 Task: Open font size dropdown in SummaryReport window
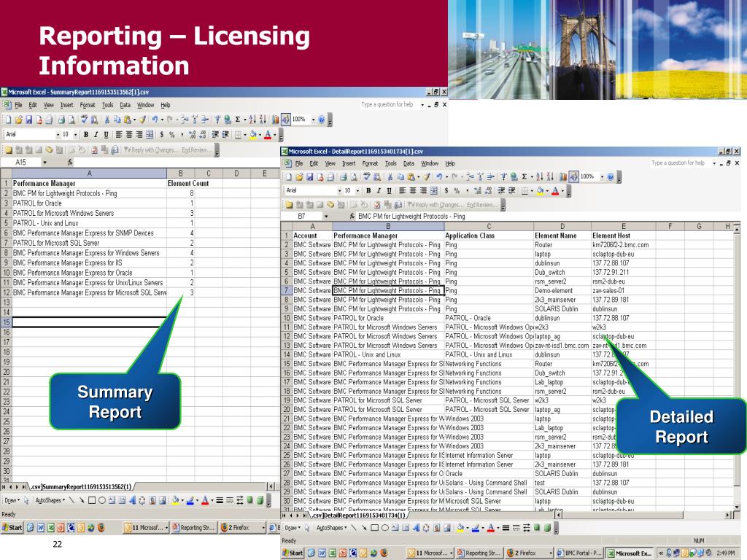(75, 135)
